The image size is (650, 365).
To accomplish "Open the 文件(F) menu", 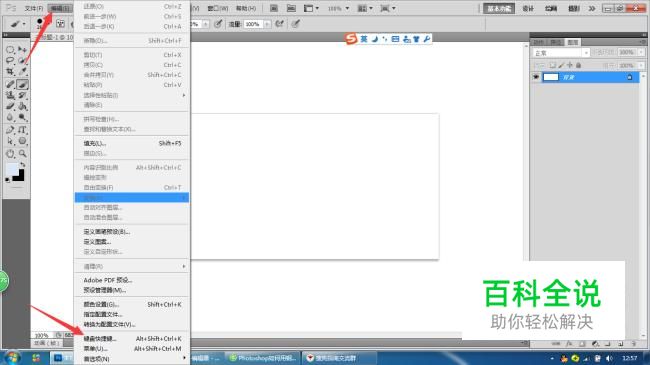I will coord(34,8).
